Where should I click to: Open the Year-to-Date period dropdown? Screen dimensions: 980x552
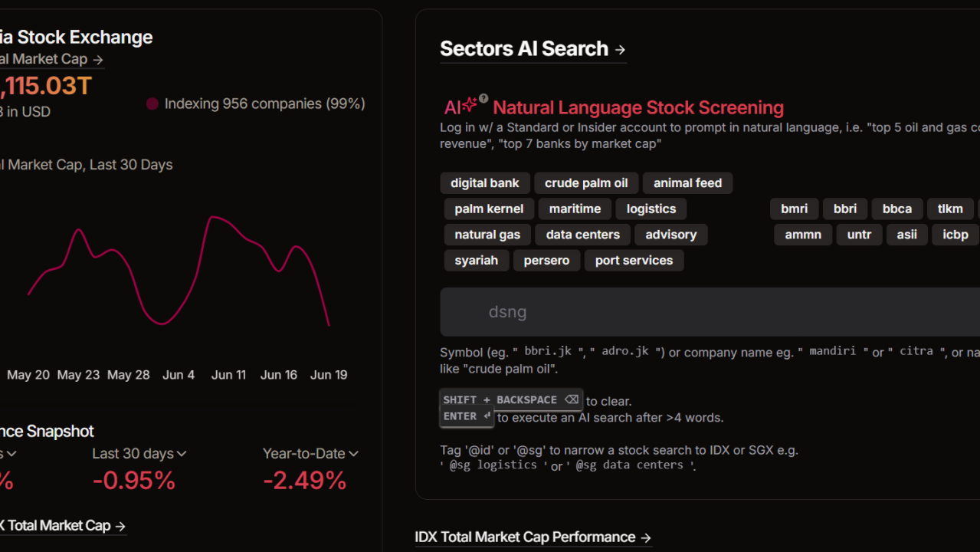point(353,454)
